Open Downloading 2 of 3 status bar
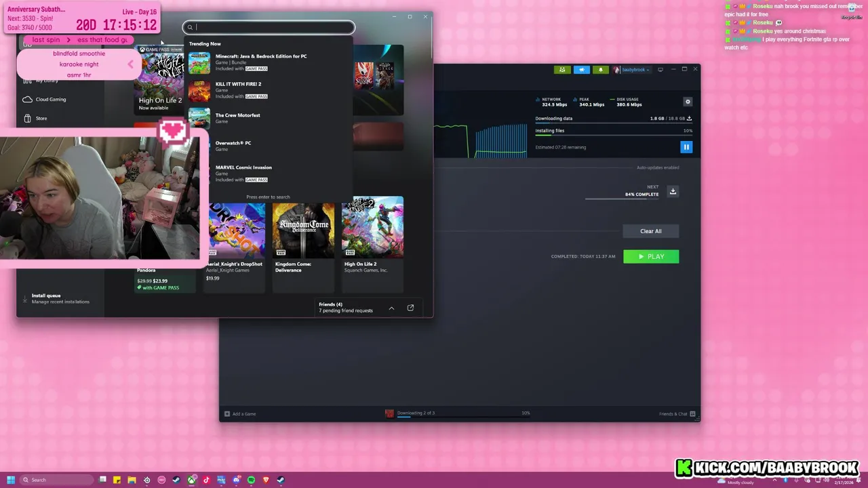 click(x=416, y=413)
